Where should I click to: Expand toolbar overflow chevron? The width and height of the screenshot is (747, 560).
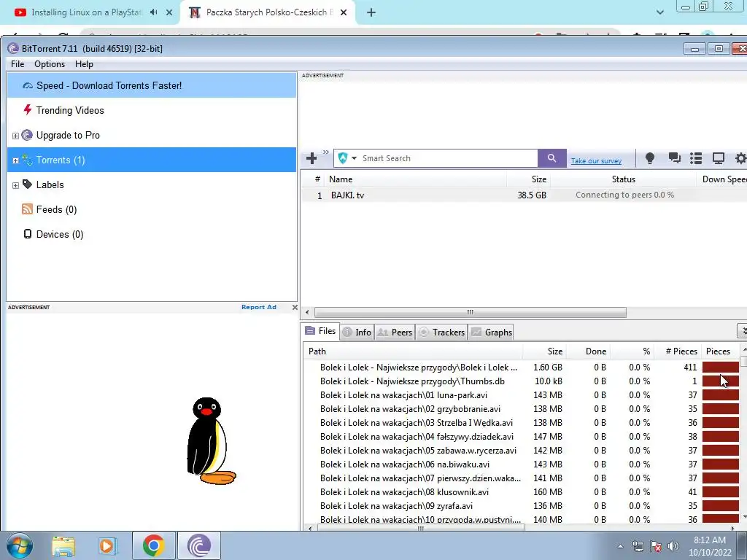pyautogui.click(x=326, y=152)
